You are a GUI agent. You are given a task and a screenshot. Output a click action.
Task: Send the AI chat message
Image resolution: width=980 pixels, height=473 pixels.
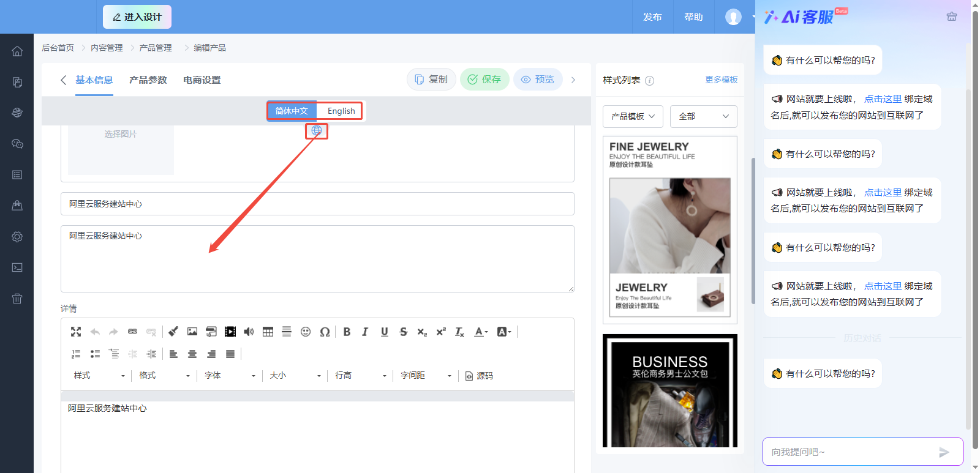pos(944,452)
